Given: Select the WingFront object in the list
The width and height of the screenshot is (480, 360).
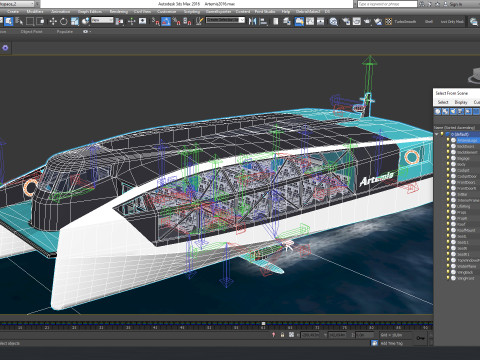Looking at the screenshot, I should (465, 278).
